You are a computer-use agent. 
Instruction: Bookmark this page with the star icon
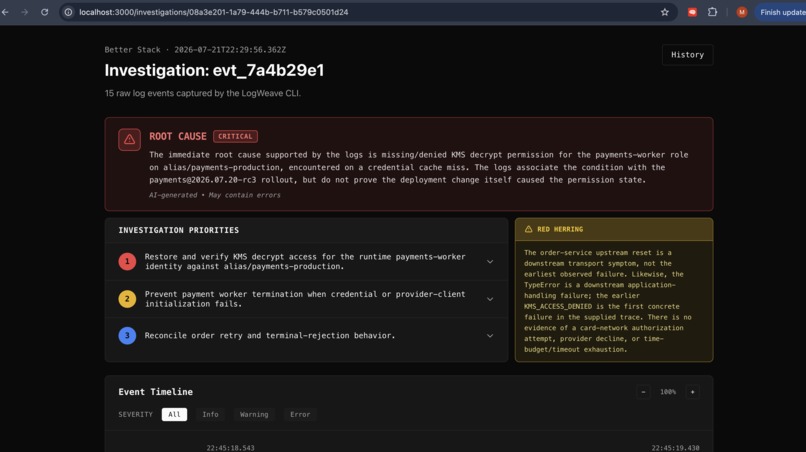point(665,12)
